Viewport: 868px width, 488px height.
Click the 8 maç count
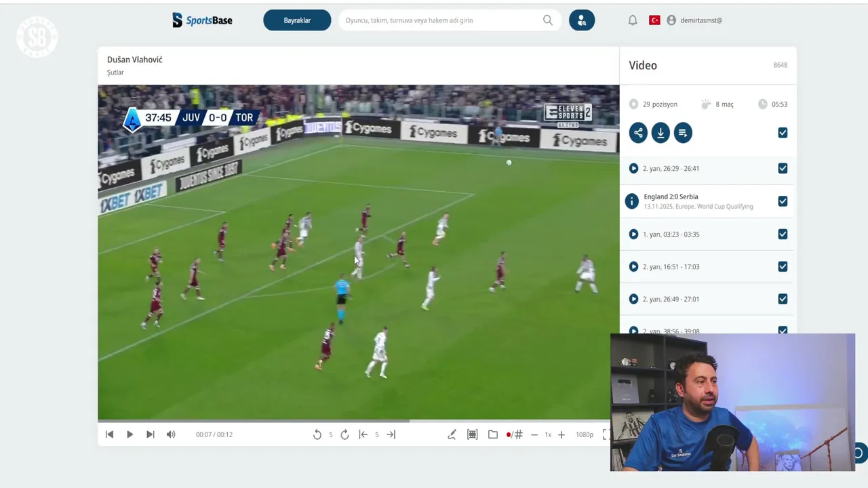click(x=724, y=104)
